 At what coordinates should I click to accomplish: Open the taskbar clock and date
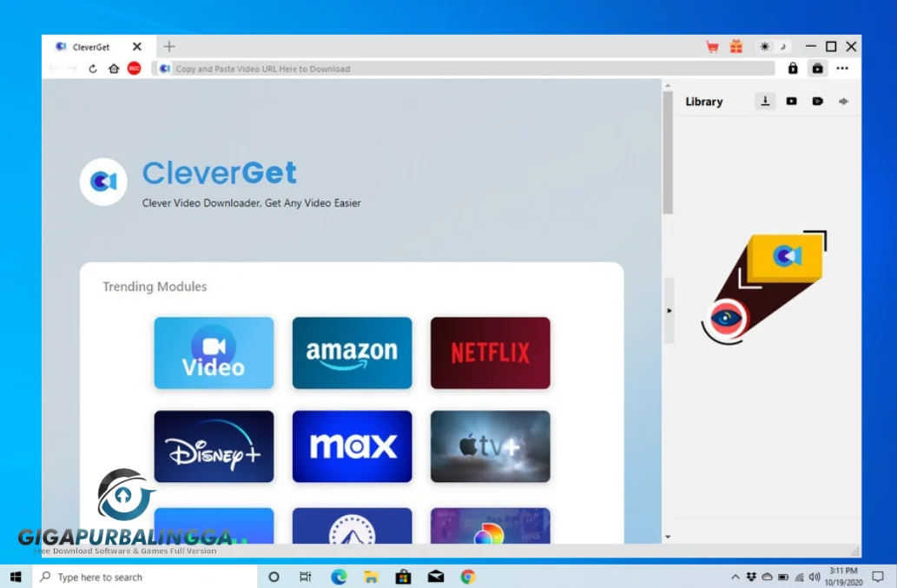(x=843, y=577)
